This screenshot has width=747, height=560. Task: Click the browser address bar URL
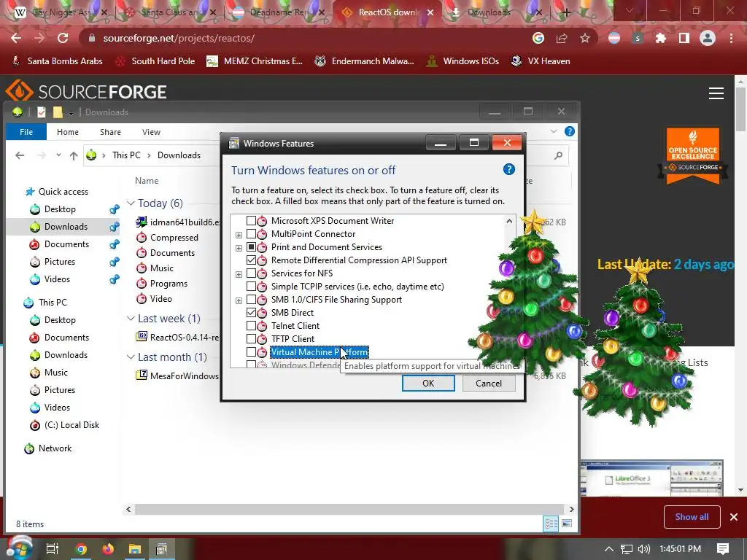coord(179,38)
